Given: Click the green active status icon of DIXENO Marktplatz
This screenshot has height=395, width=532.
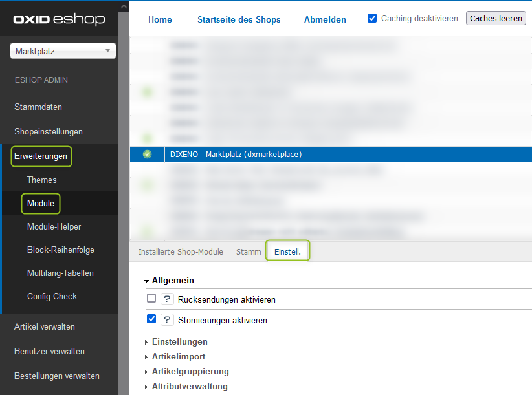Looking at the screenshot, I should (x=148, y=154).
